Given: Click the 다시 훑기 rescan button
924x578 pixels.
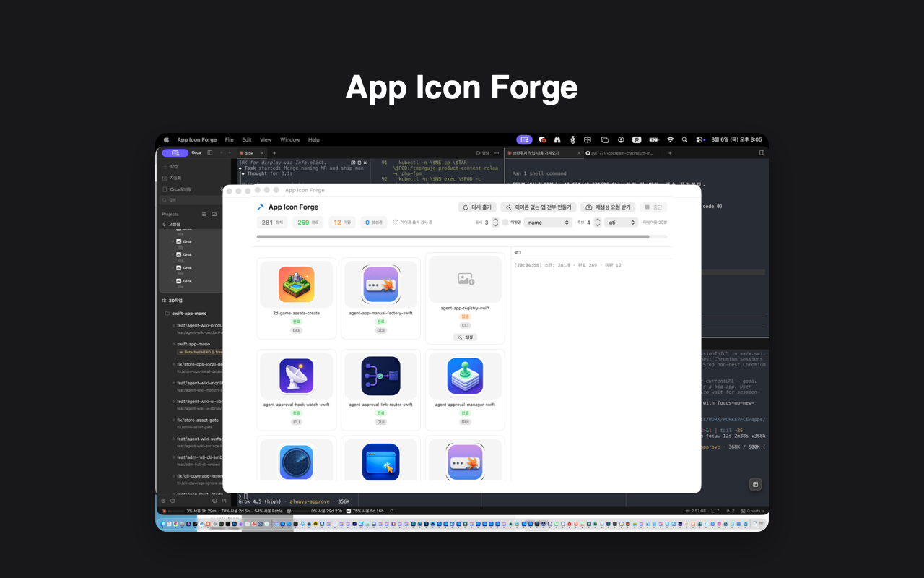Looking at the screenshot, I should point(477,207).
